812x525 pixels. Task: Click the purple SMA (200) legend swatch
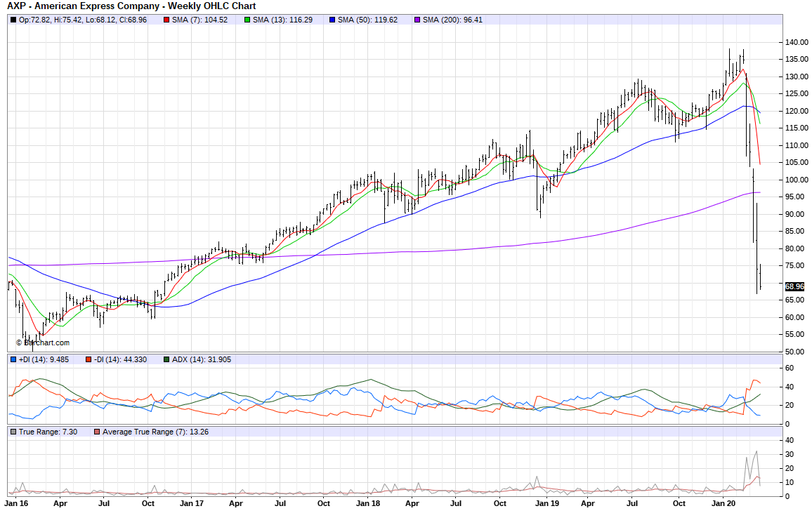(417, 20)
